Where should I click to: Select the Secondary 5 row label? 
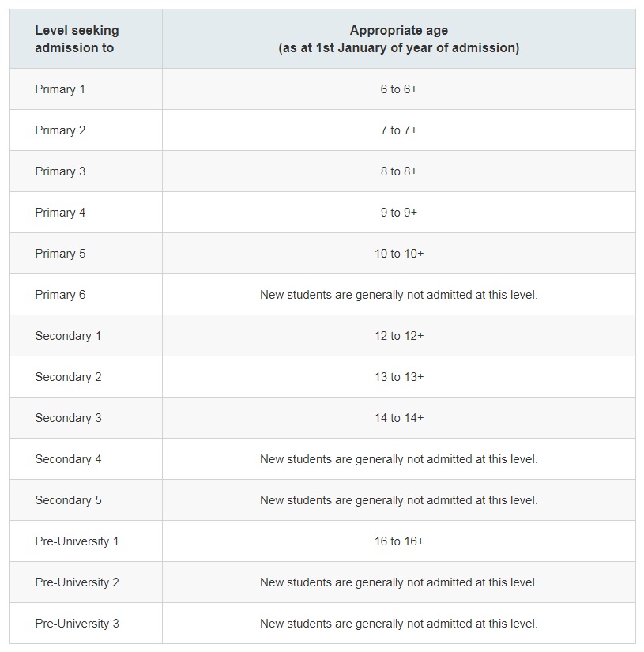(x=68, y=500)
